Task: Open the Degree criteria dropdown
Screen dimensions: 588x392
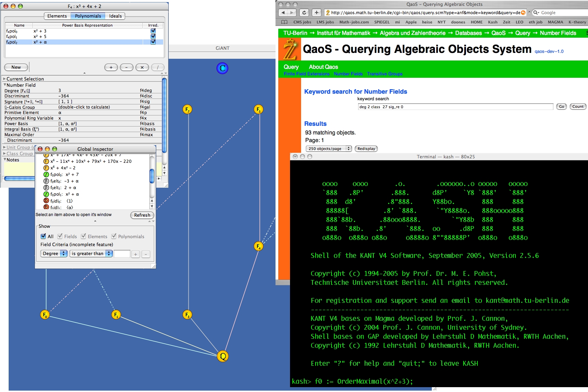Action: (x=54, y=253)
